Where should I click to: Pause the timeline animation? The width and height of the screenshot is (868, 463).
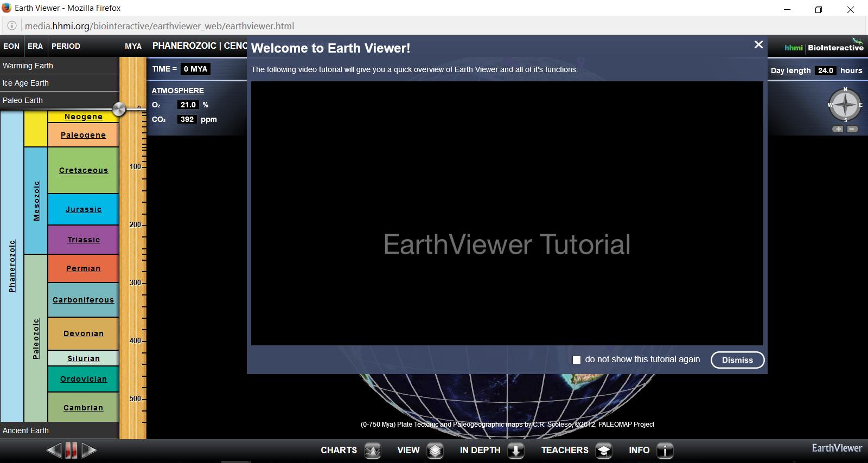point(71,450)
